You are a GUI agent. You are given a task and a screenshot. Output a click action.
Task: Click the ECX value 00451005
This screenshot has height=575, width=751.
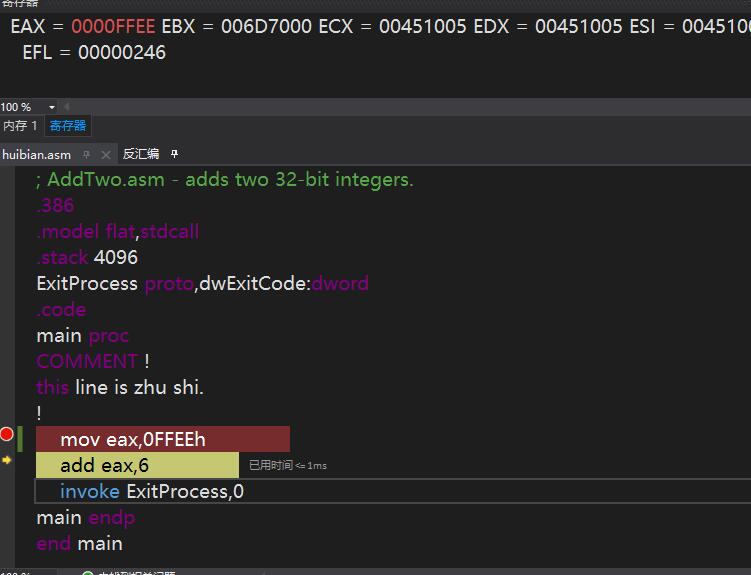click(422, 26)
